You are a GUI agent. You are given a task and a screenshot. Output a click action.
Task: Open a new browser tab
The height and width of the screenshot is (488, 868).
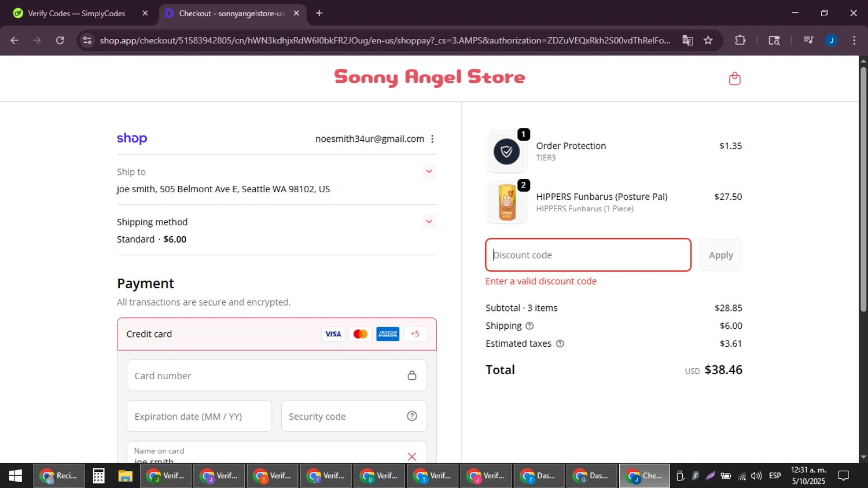[x=319, y=13]
